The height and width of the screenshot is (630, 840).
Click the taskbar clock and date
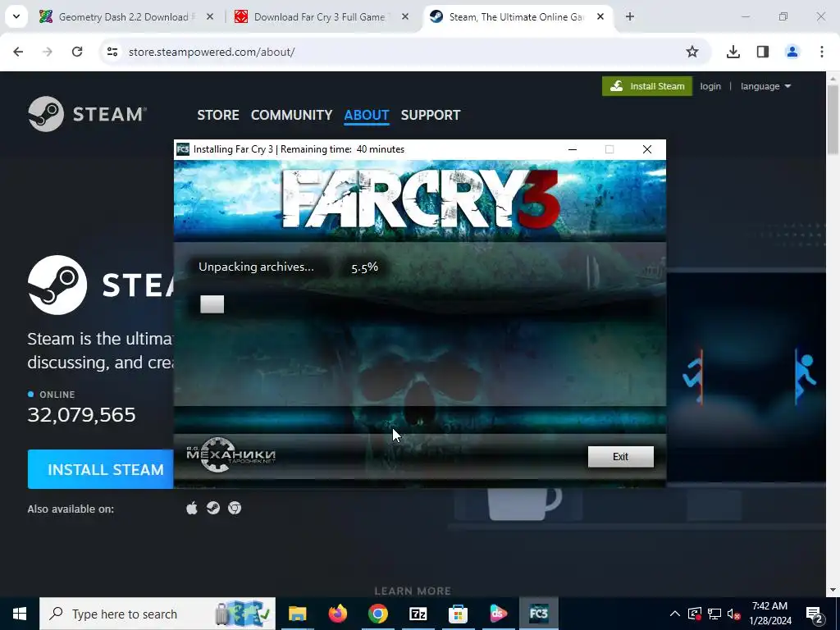point(769,614)
